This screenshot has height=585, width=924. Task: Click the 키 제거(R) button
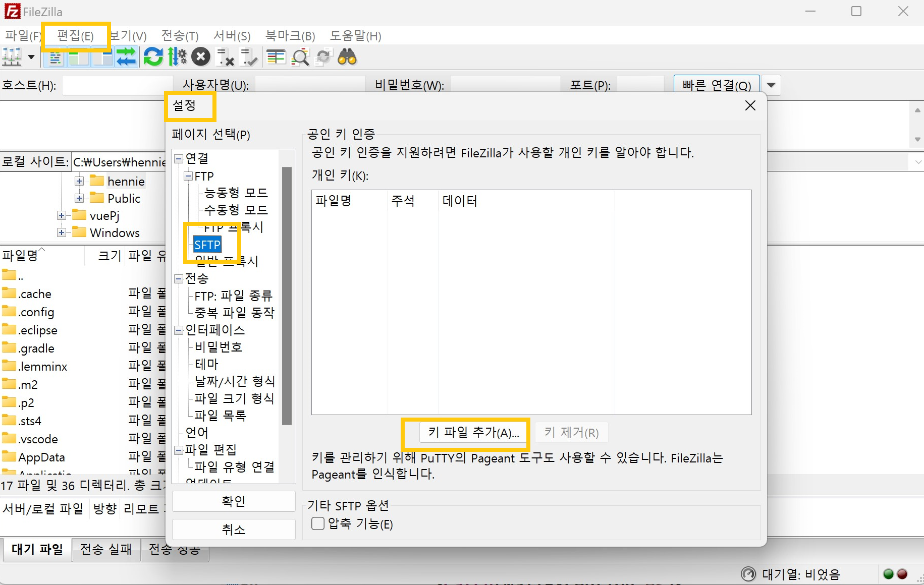coord(571,433)
